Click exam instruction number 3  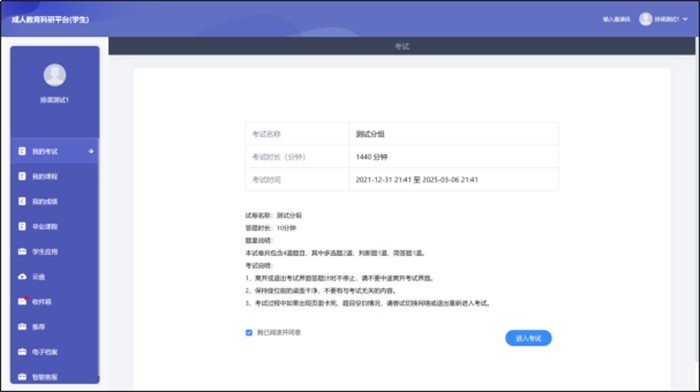coord(369,303)
